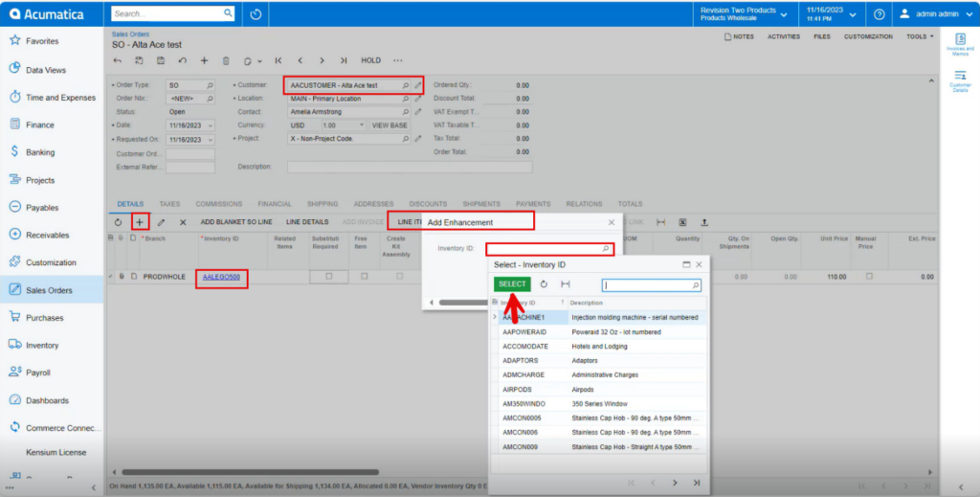The image size is (980, 497).
Task: Go to next page of inventory lookup
Action: pos(675,483)
